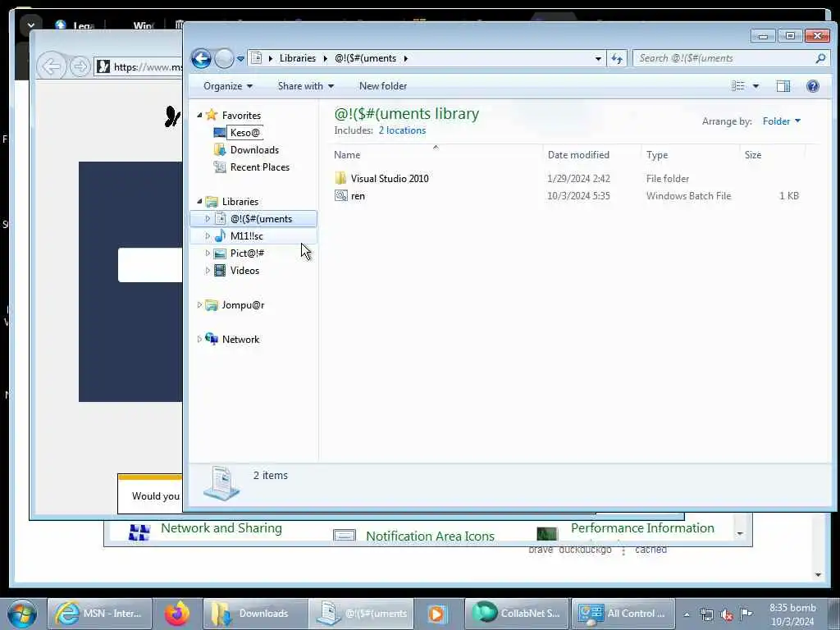This screenshot has height=630, width=840.
Task: Switch to All Control... taskbar item
Action: pos(623,614)
